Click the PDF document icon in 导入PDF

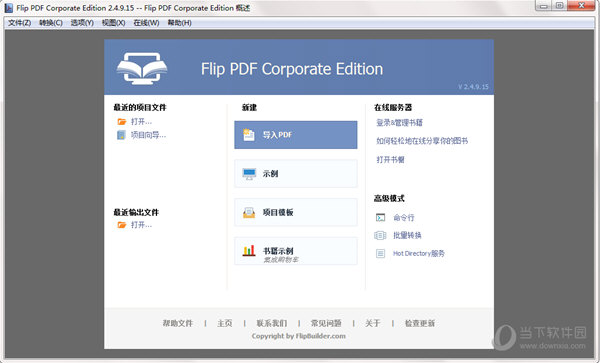coord(249,135)
